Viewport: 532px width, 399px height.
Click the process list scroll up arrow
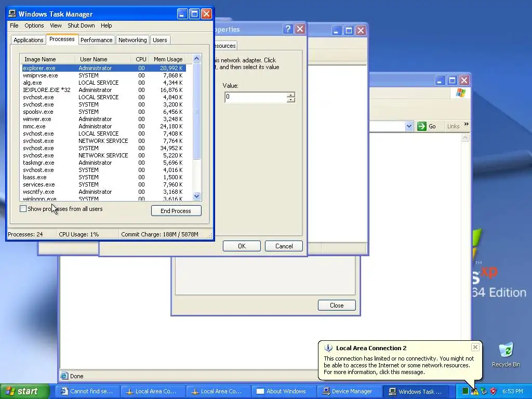[197, 58]
